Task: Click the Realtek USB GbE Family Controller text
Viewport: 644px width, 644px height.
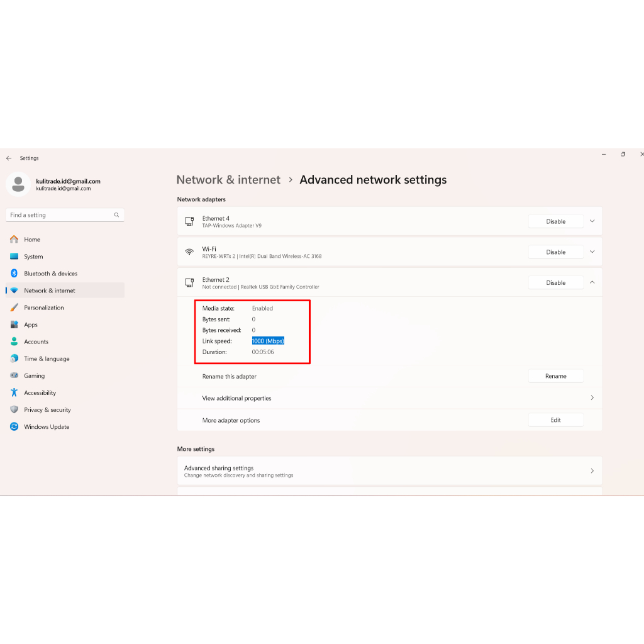Action: pyautogui.click(x=280, y=287)
